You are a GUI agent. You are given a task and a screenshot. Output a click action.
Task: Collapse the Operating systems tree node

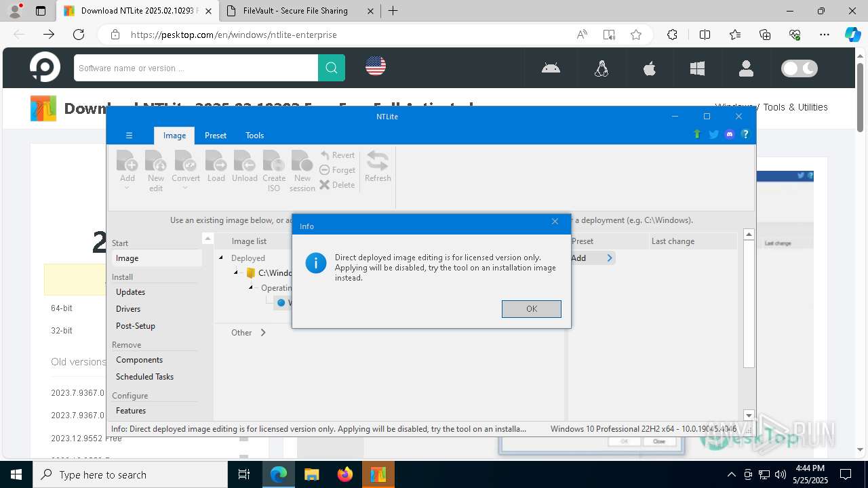coord(251,287)
